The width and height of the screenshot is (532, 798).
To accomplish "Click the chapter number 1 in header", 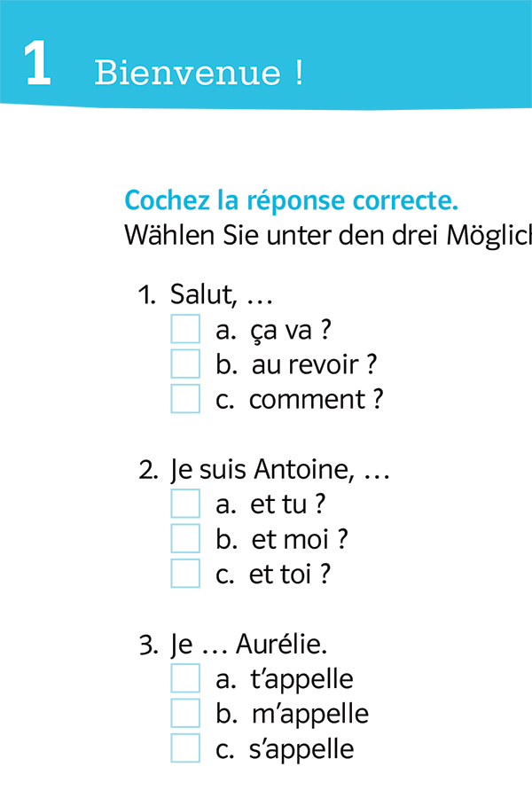I will click(37, 66).
